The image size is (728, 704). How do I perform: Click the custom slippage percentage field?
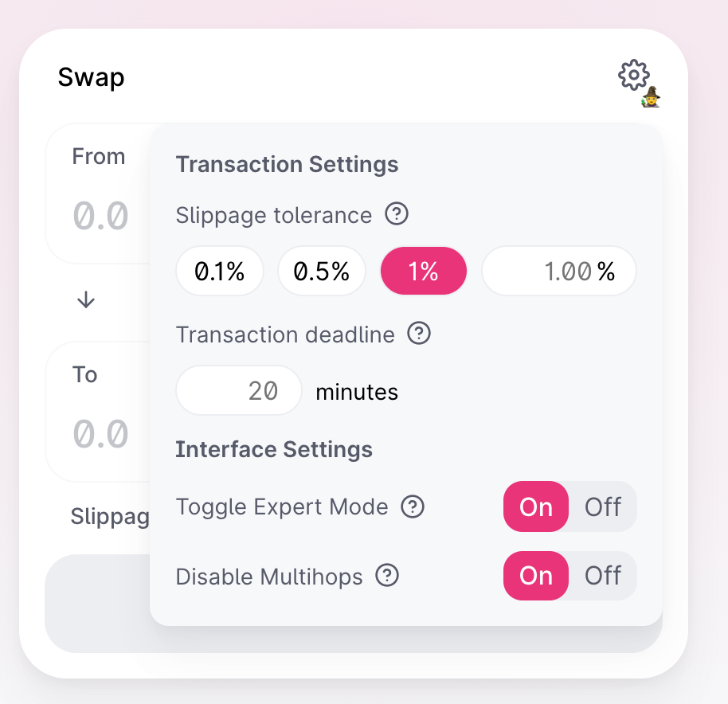click(x=559, y=271)
